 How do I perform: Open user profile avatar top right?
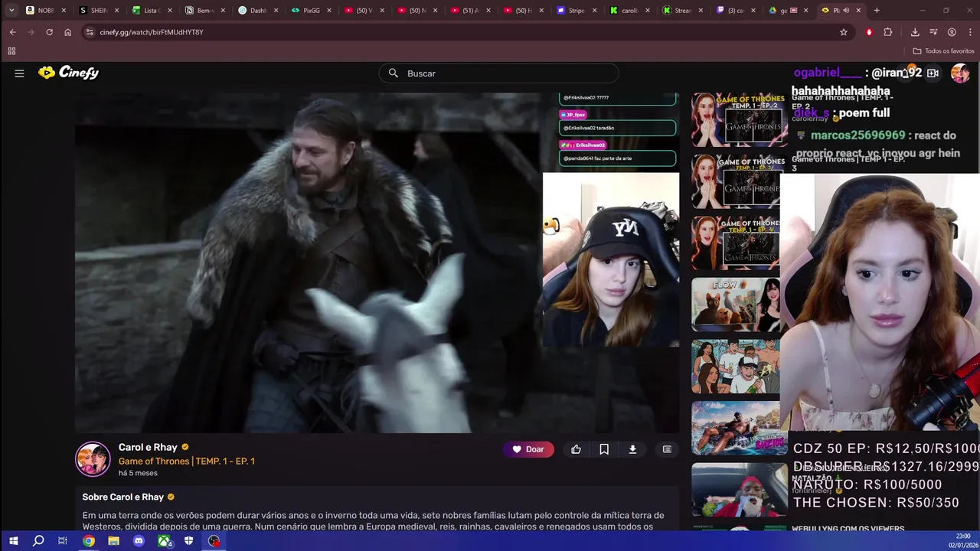(960, 73)
